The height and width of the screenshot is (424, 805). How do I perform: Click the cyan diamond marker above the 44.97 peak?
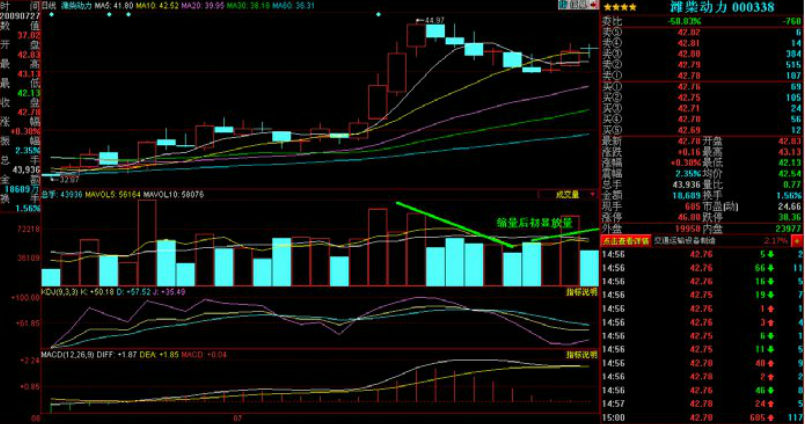378,15
